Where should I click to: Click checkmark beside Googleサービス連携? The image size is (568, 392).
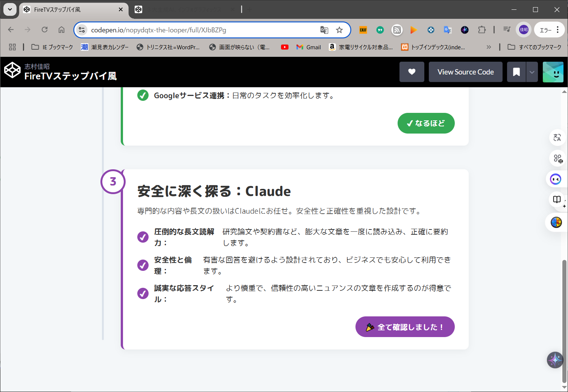(143, 95)
